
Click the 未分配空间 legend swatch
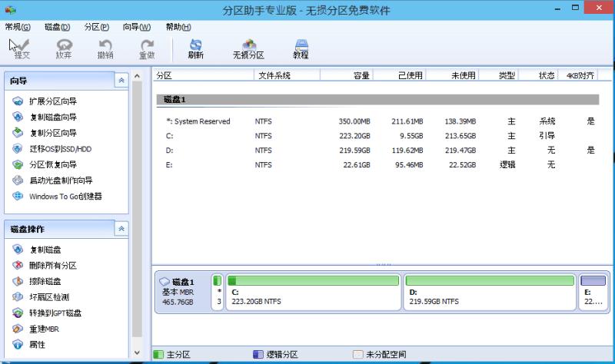[x=357, y=355]
